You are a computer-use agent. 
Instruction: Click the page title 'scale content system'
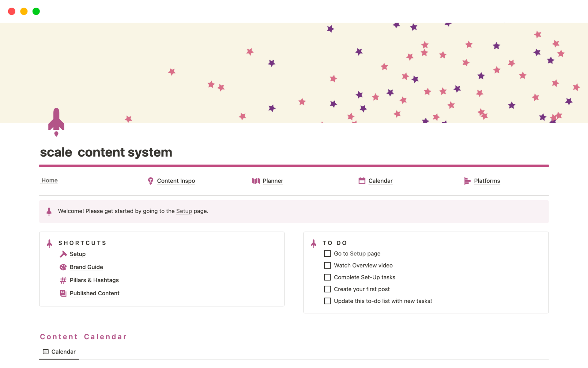106,152
